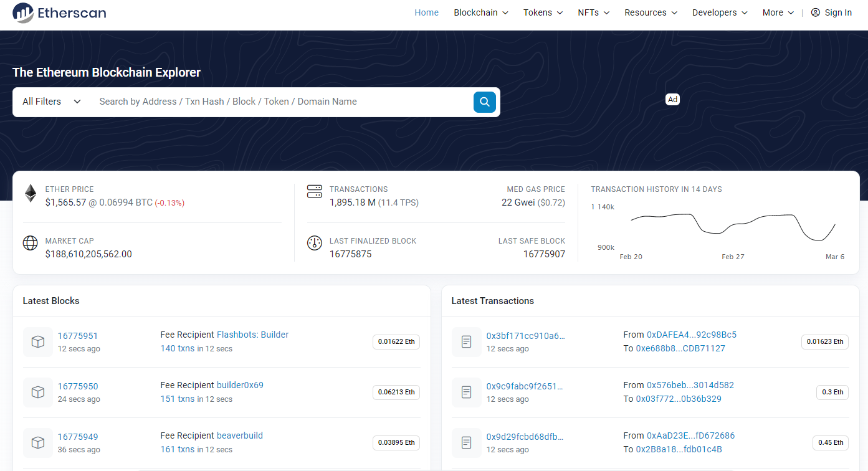Click last finalized block 16775875
The width and height of the screenshot is (868, 471).
click(351, 254)
